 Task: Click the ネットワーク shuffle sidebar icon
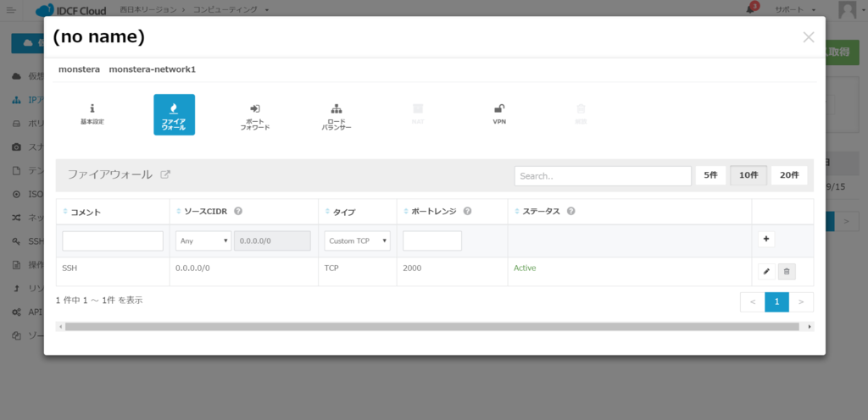tap(17, 218)
